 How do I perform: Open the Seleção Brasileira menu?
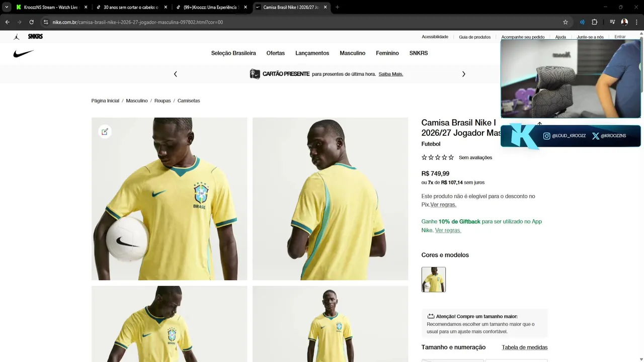point(233,53)
